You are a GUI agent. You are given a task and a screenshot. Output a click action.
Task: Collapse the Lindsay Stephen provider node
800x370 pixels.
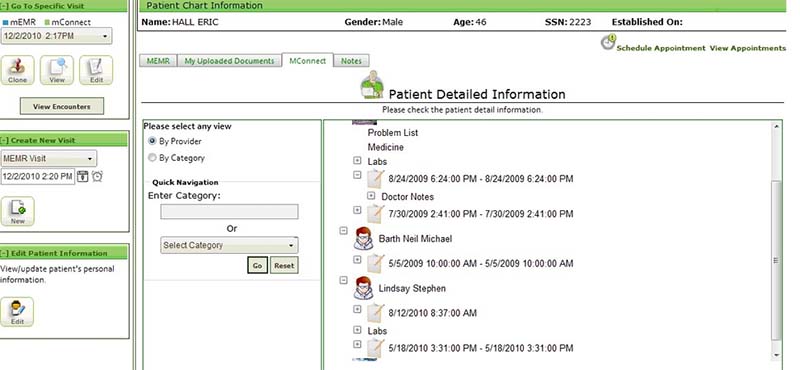(343, 280)
